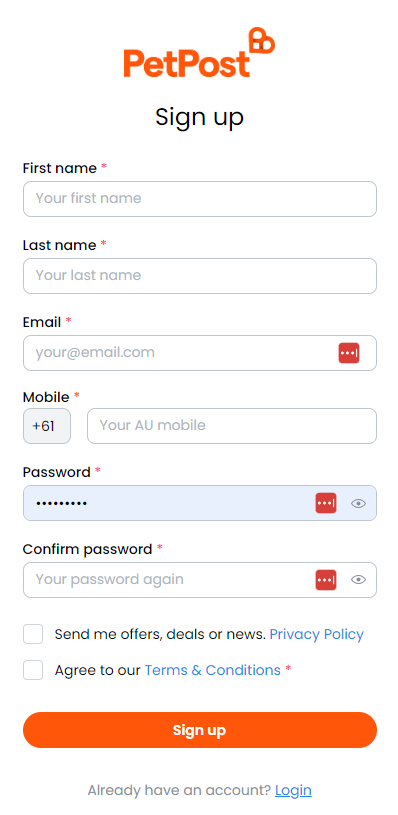Click the Mobile field label

(46, 397)
